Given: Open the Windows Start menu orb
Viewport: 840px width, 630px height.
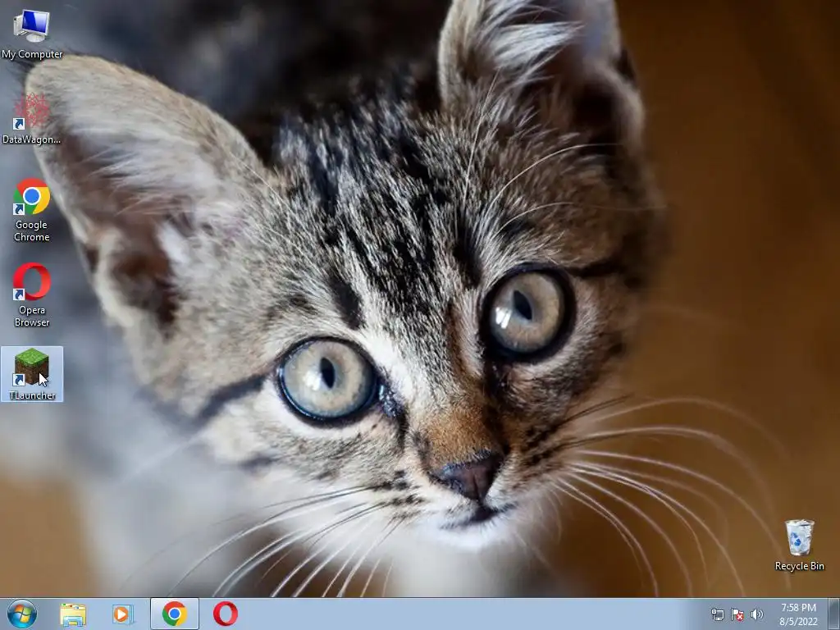Looking at the screenshot, I should [x=22, y=614].
